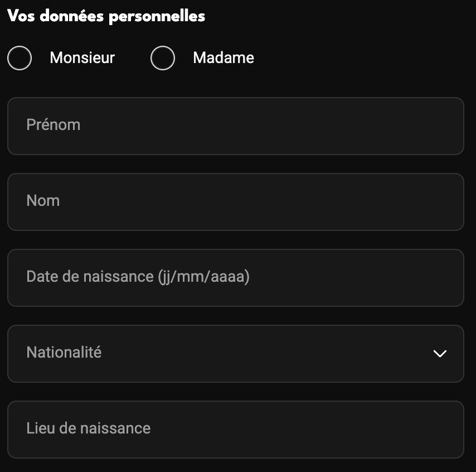This screenshot has height=472, width=476.
Task: Click the Vos données personnelles heading
Action: tap(106, 16)
